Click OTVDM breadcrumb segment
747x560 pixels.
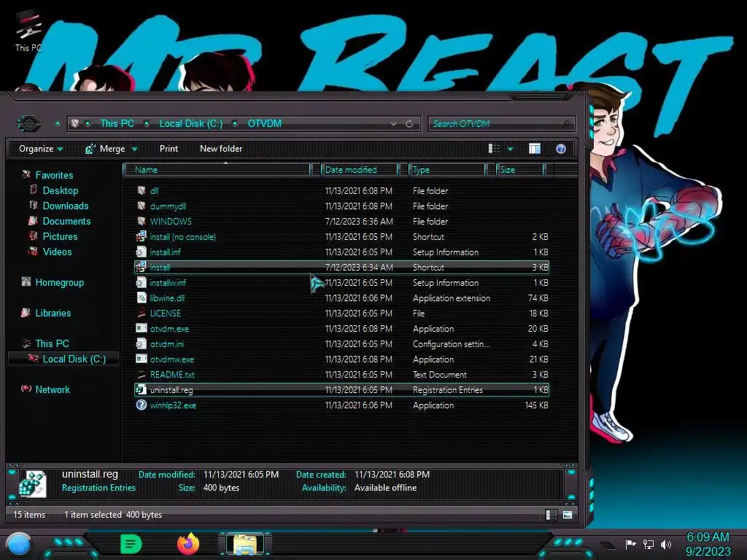pyautogui.click(x=264, y=123)
